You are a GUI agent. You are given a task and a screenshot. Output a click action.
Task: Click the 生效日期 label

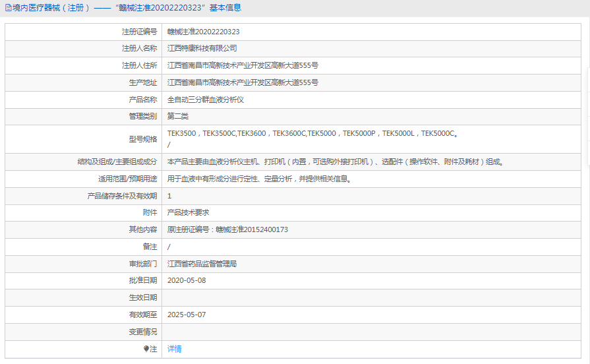[143, 297]
